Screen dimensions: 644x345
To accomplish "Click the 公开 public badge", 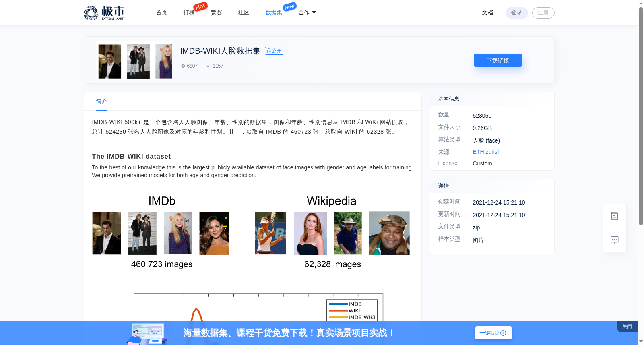I will (274, 51).
